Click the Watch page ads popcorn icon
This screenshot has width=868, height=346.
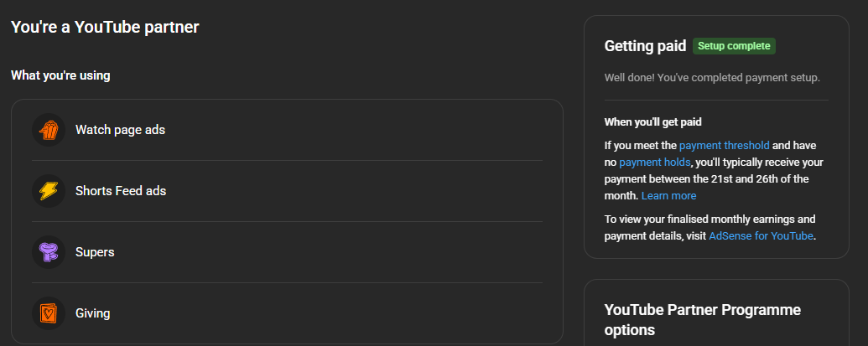pyautogui.click(x=49, y=130)
